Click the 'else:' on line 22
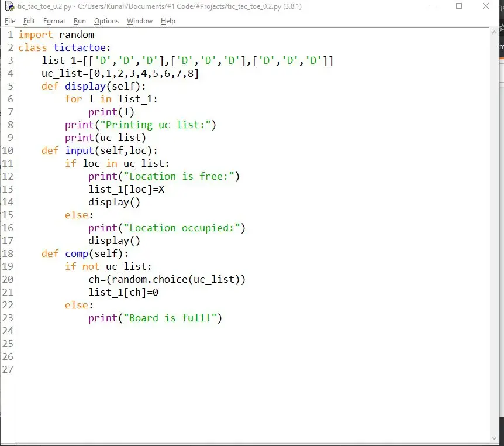The height and width of the screenshot is (446, 504). click(79, 305)
